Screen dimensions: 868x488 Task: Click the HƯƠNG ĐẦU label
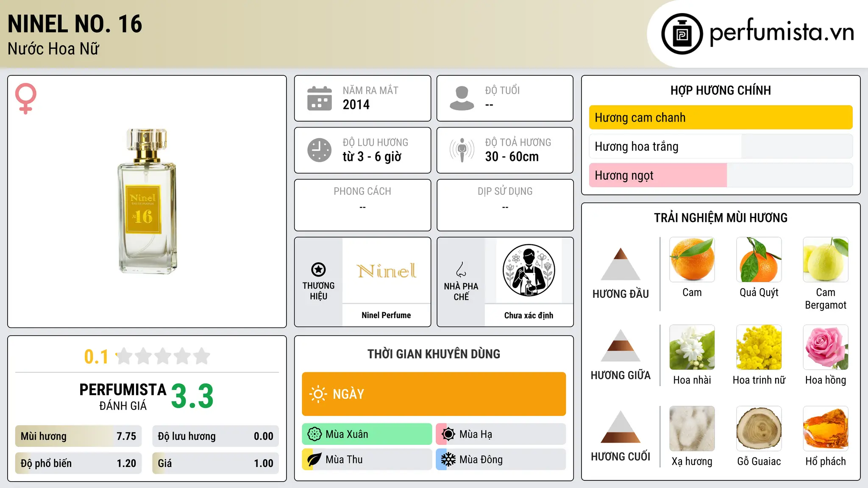[620, 294]
